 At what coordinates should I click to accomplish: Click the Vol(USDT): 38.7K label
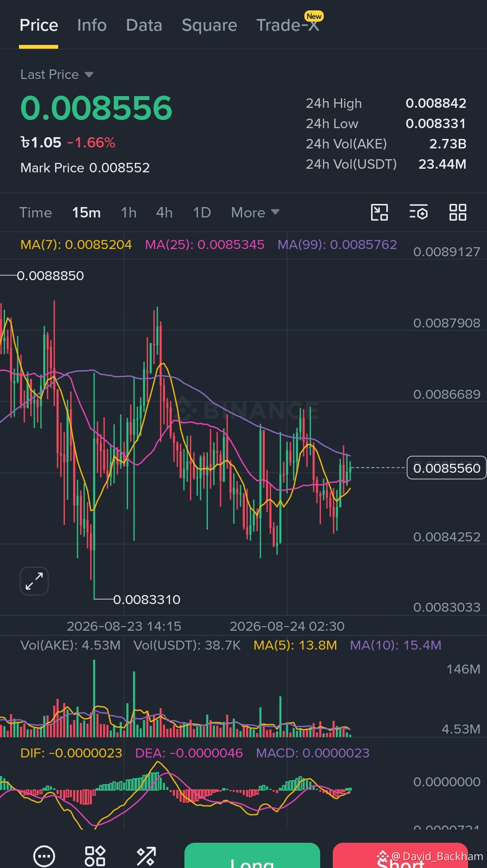[x=187, y=645]
